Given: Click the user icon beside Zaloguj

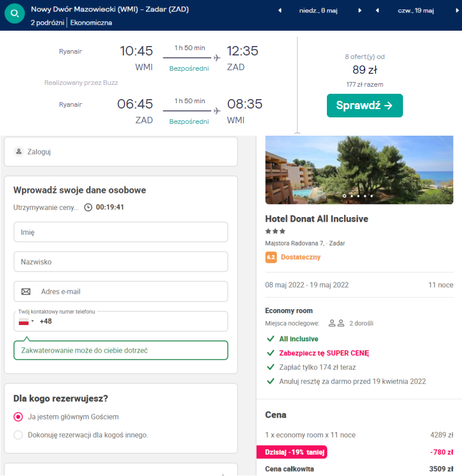Looking at the screenshot, I should (19, 152).
